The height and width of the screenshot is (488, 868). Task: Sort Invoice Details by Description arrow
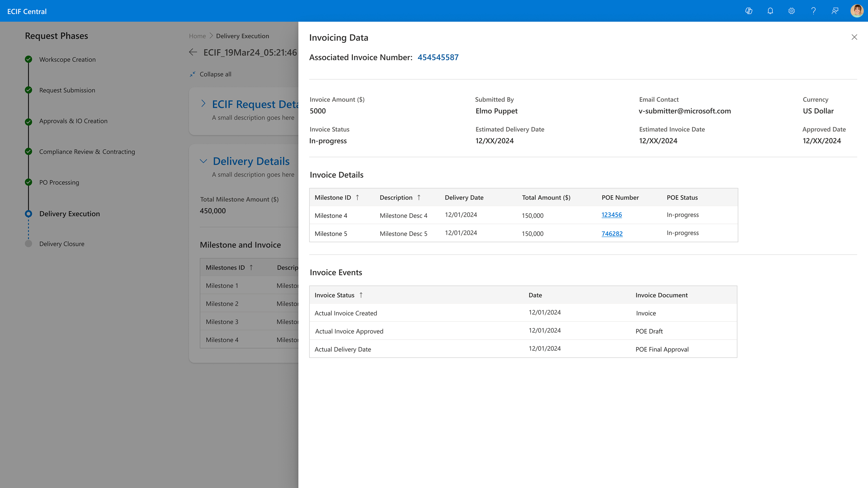(x=419, y=198)
